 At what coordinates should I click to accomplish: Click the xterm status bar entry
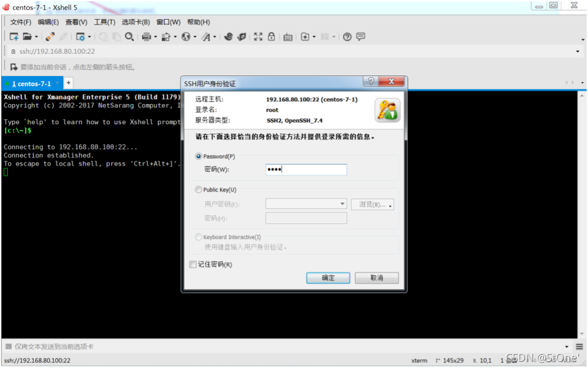[x=419, y=361]
